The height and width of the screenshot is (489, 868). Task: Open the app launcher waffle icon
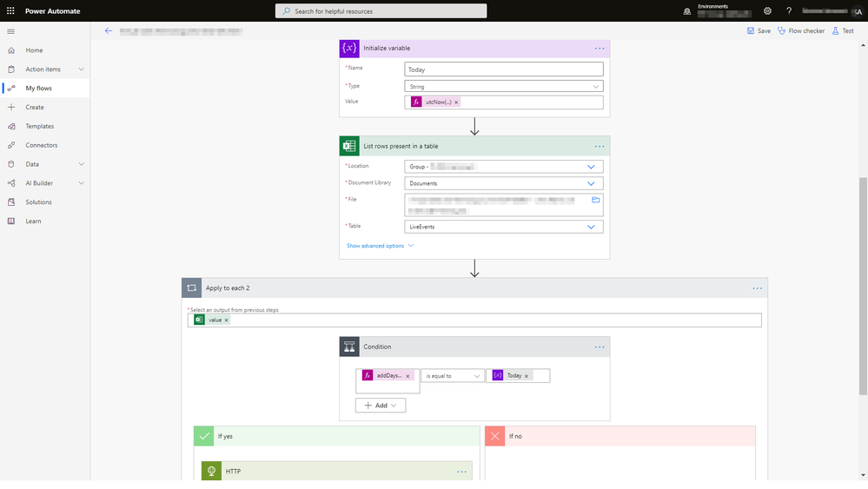tap(10, 10)
